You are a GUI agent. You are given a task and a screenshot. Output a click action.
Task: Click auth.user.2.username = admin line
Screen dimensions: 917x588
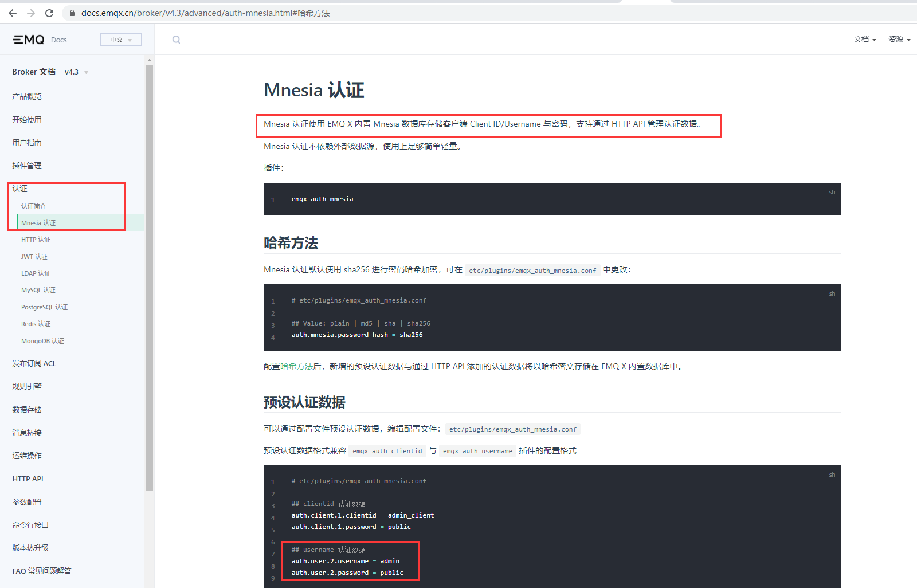click(346, 561)
